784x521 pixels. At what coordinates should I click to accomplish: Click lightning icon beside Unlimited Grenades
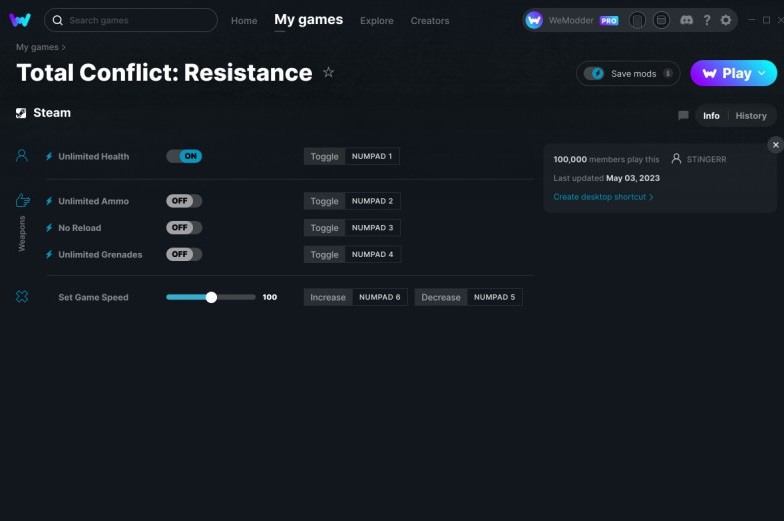pyautogui.click(x=49, y=254)
